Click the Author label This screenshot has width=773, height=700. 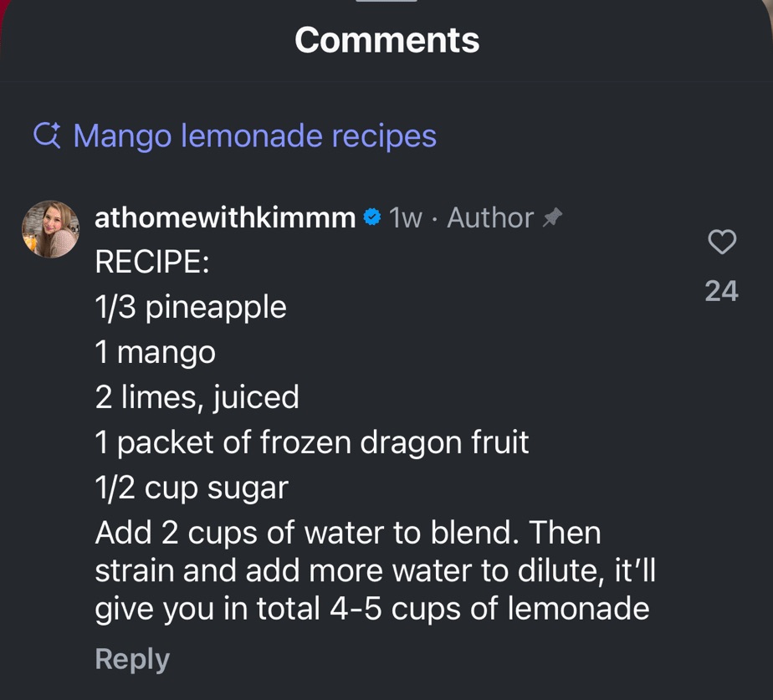tap(490, 217)
